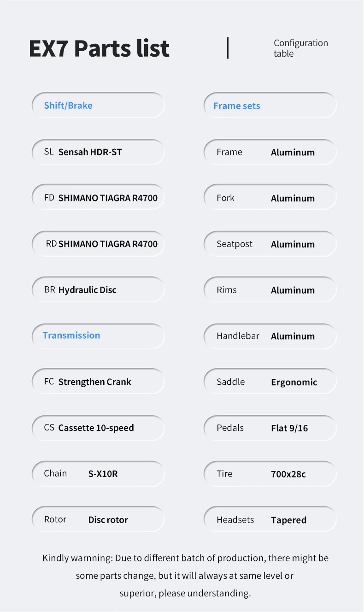Select the FD SHIMANO TIAGRA R4700 pill

[98, 197]
